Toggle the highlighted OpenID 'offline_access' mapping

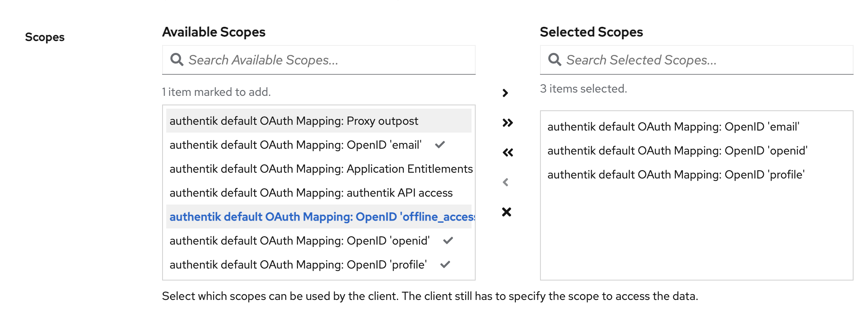click(x=318, y=216)
